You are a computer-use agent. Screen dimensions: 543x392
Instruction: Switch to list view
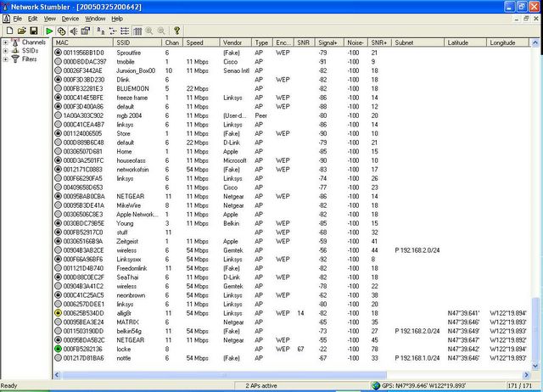[x=125, y=31]
